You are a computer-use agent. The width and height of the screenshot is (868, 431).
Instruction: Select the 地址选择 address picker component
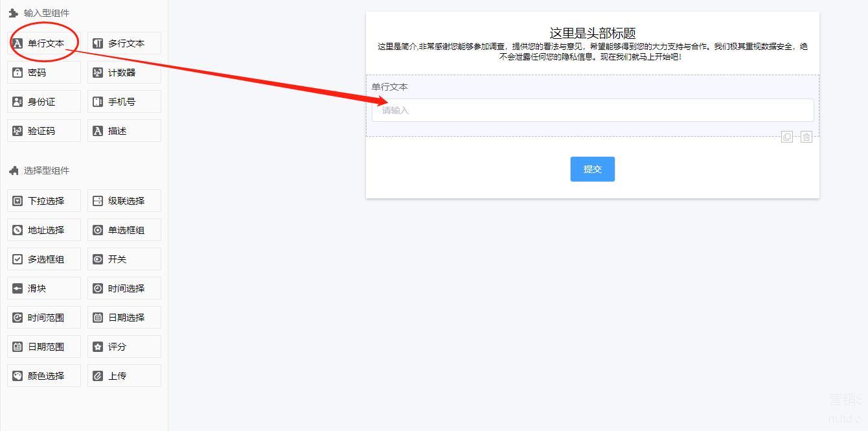(44, 230)
